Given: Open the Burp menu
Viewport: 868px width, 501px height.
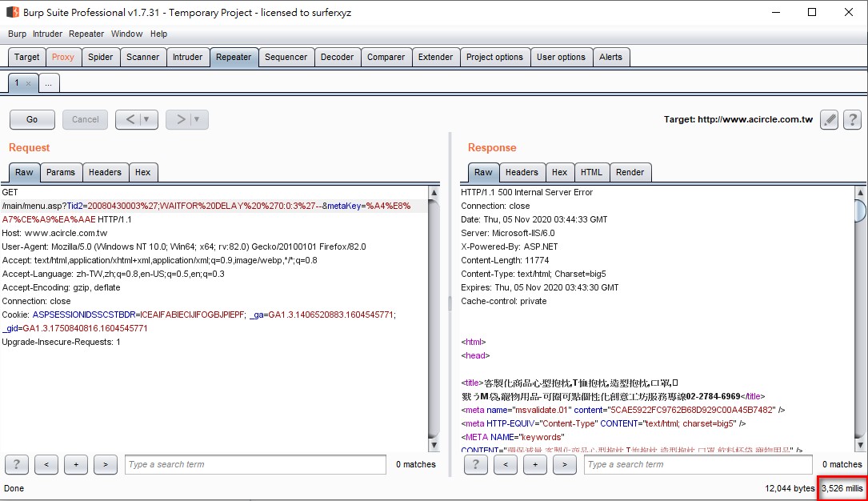Looking at the screenshot, I should point(17,34).
